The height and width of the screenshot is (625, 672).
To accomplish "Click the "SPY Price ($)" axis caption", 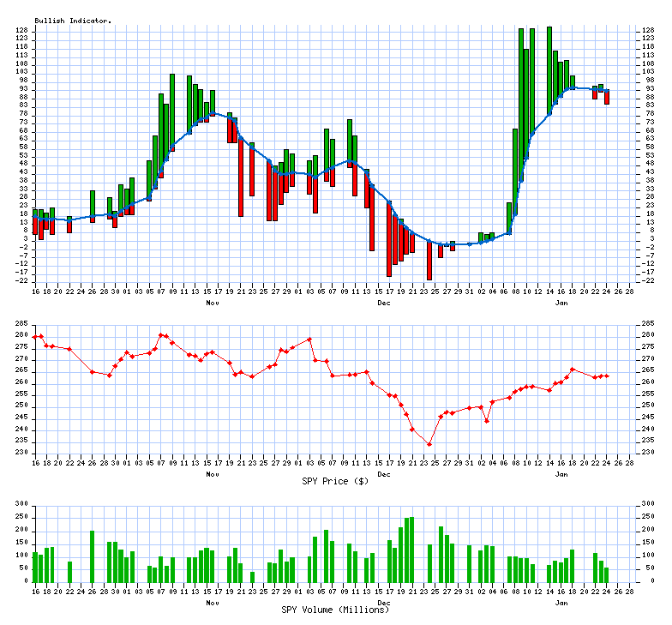I will click(335, 481).
